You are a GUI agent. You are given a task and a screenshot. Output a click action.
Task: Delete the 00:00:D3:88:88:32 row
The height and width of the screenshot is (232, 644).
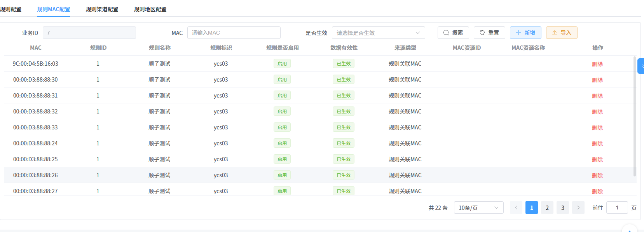[597, 112]
